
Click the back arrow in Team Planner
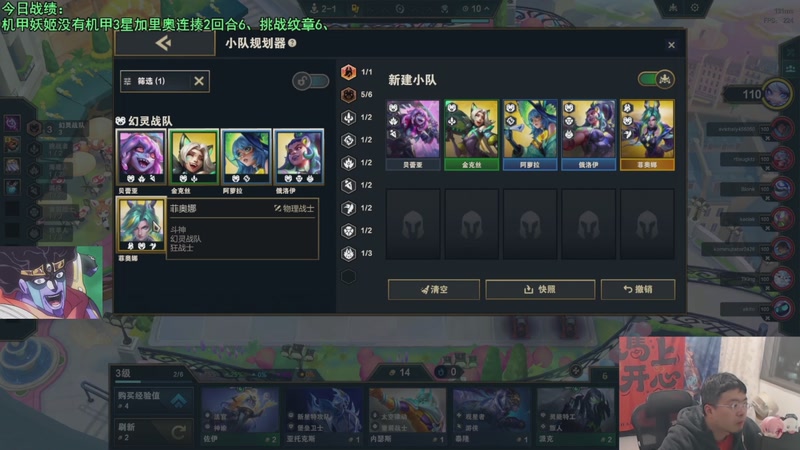coord(164,43)
